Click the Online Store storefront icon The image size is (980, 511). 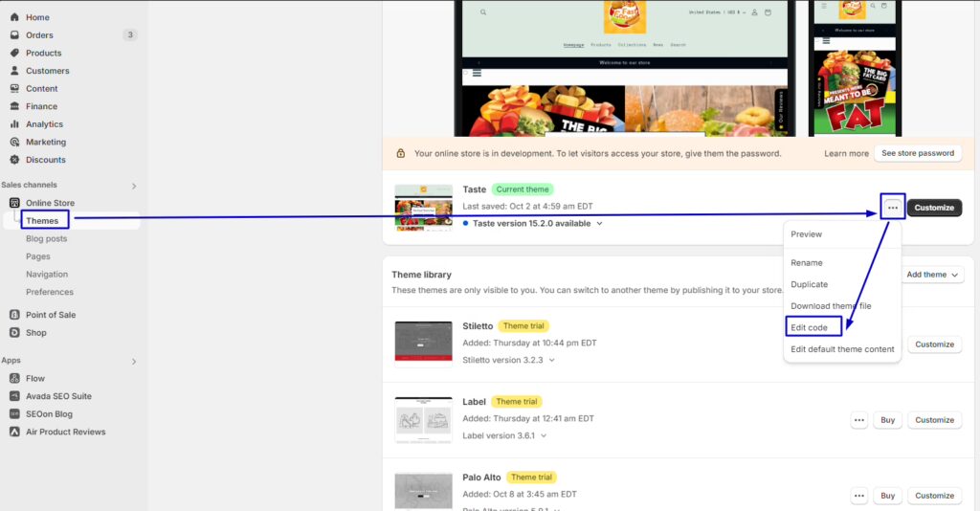[x=14, y=203]
